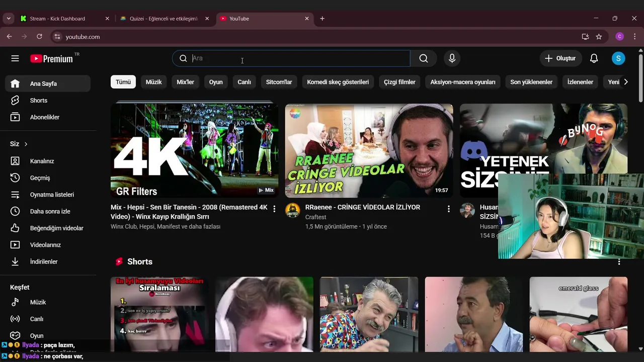
Task: Open Abonelikler in sidebar
Action: point(48,117)
